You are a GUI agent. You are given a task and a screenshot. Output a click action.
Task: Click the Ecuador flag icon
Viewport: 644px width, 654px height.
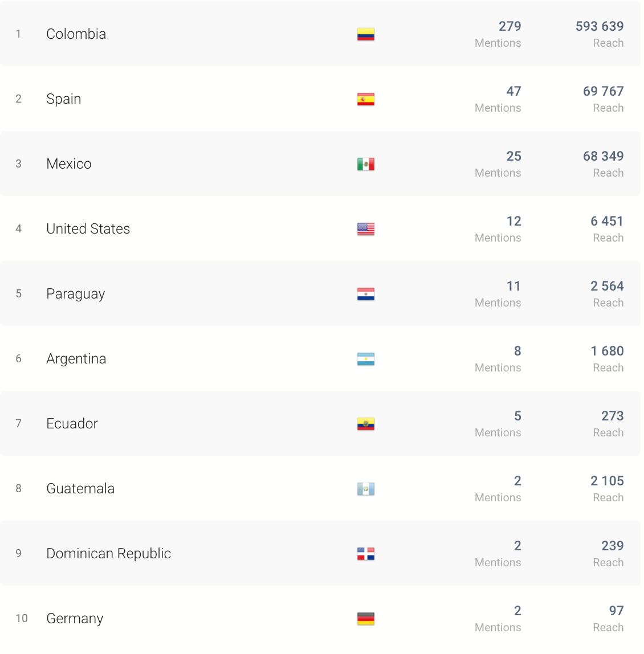[366, 424]
